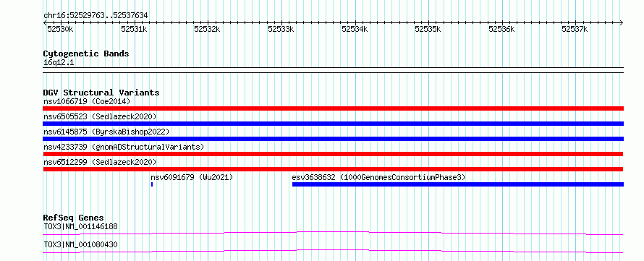Click ruler position 52532k
The width and height of the screenshot is (644, 261).
[208, 29]
